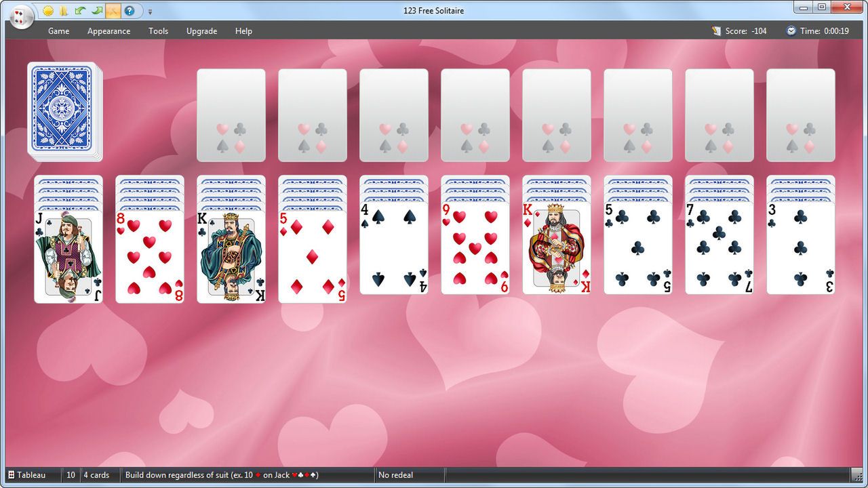Click the New Game sun icon
Image resolution: width=868 pixels, height=488 pixels.
48,11
